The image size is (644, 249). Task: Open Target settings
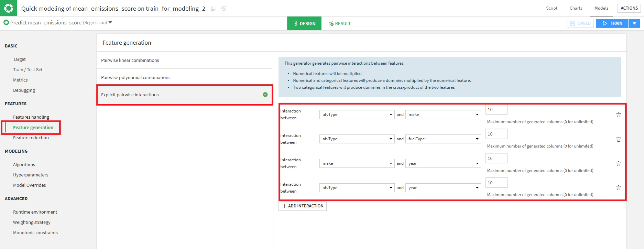[19, 59]
